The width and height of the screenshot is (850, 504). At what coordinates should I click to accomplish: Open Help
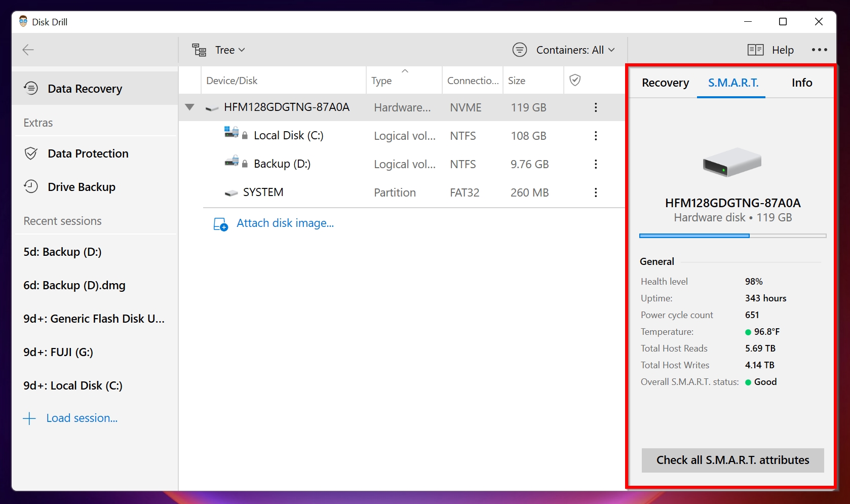783,50
